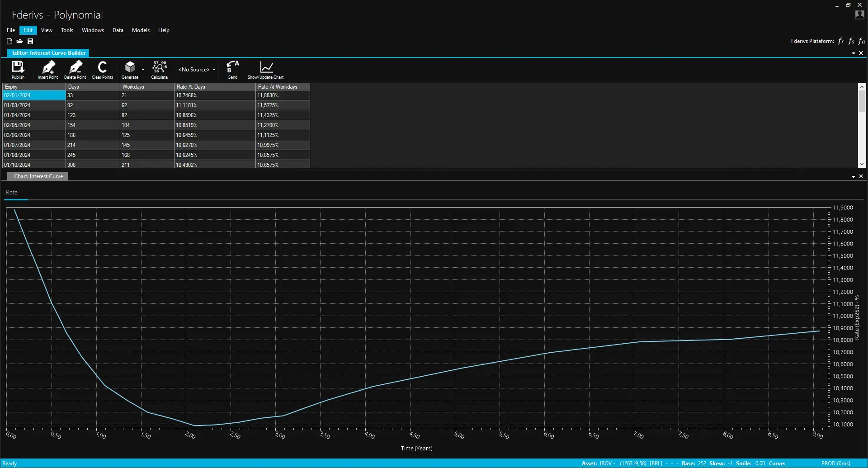Click the Delete Point tool
Screen dimensions: 868x468
(x=75, y=69)
